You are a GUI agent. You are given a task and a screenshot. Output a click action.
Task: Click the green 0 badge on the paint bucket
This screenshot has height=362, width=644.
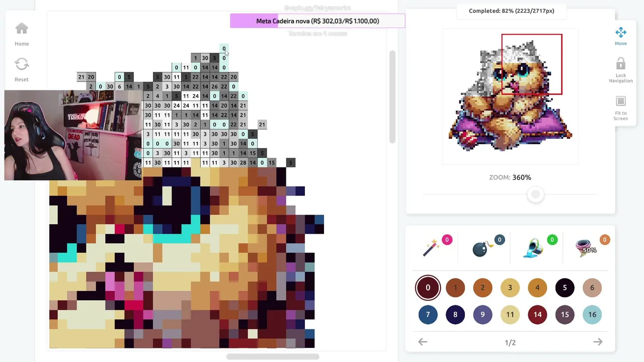552,240
